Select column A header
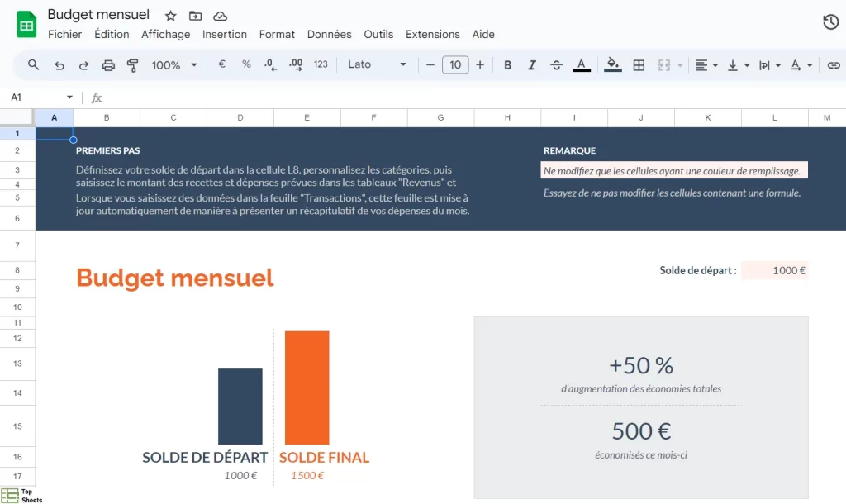846x504 pixels. pos(54,117)
